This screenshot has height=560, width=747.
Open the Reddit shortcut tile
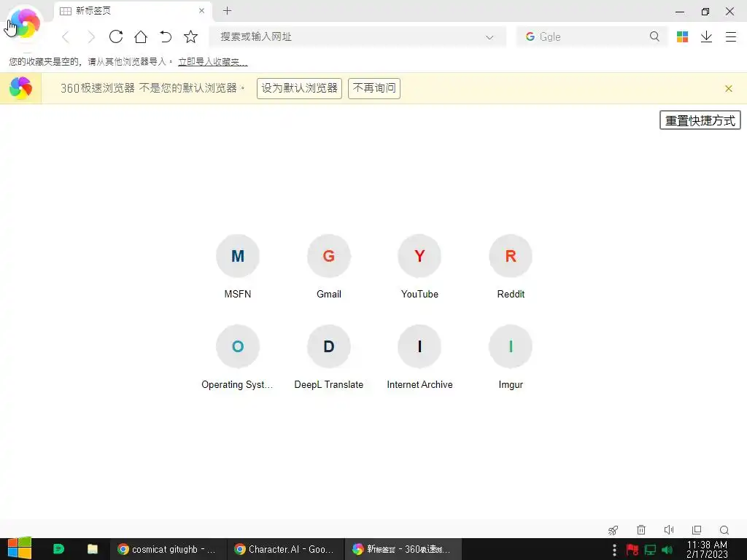click(x=511, y=267)
